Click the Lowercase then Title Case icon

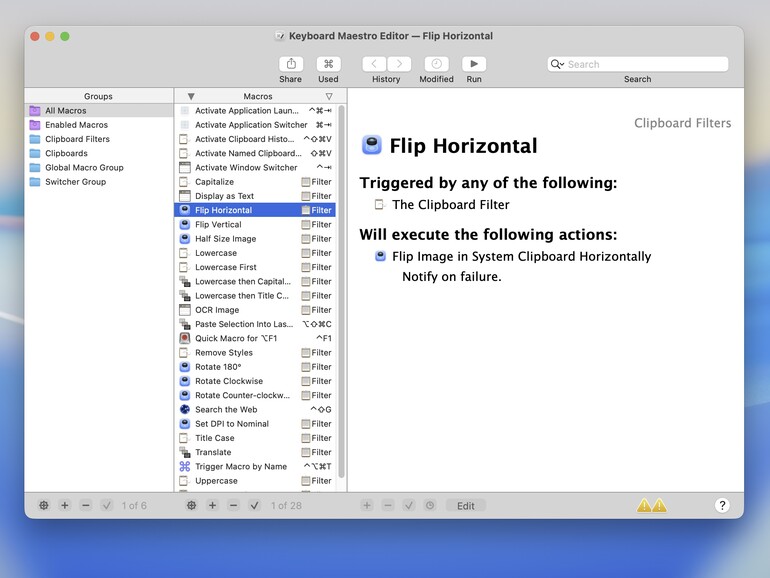tap(185, 296)
